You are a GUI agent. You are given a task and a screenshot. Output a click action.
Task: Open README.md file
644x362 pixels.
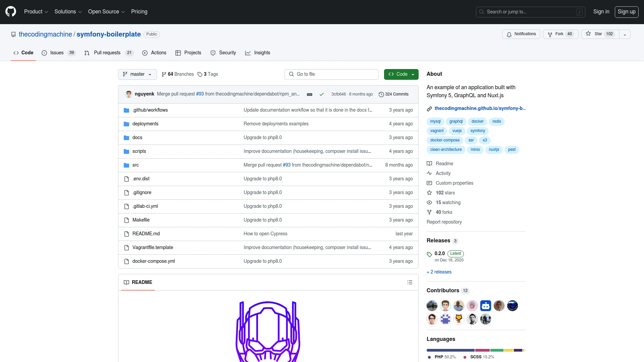[146, 234]
